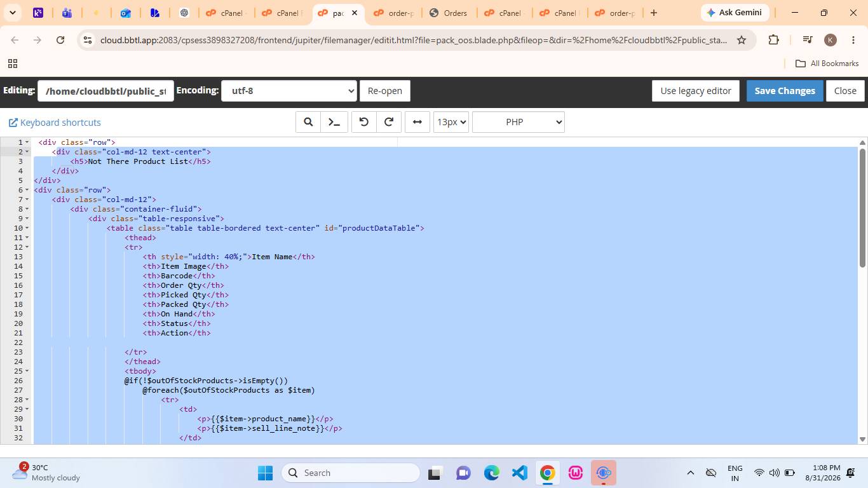Reload the current browser page
The image size is (868, 488).
[x=60, y=40]
